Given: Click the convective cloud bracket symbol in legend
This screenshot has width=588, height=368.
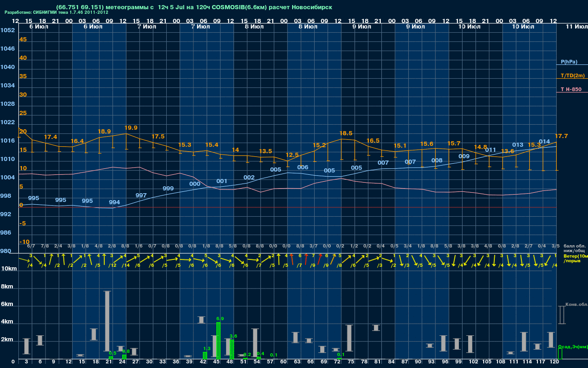Looking at the screenshot, I should (x=561, y=315).
